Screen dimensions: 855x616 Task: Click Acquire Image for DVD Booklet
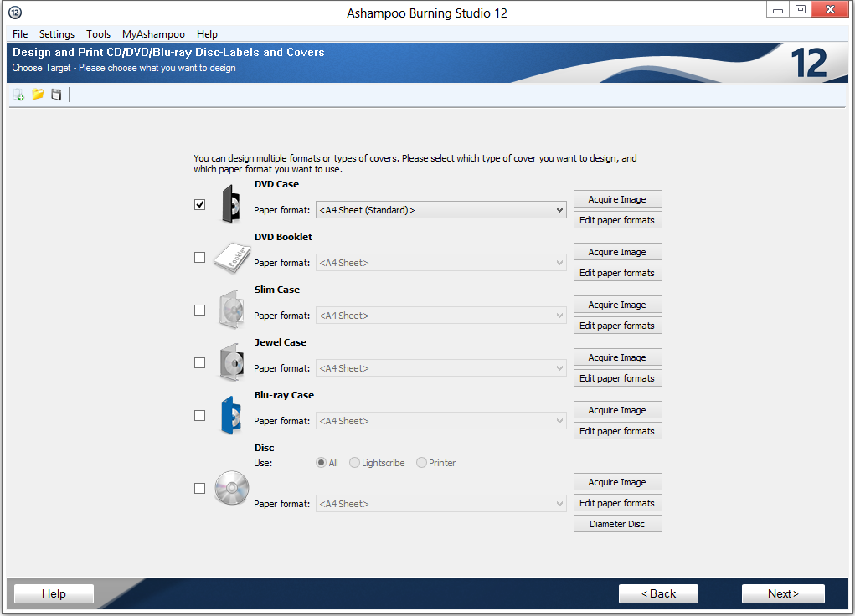click(x=618, y=252)
